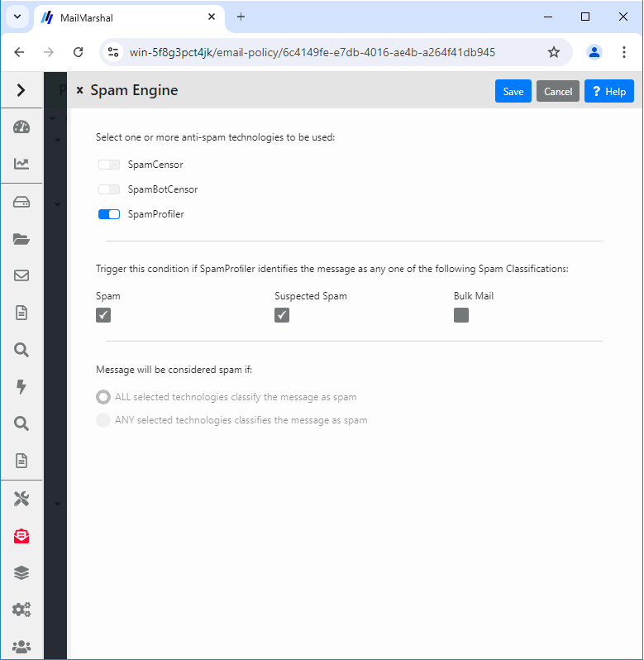Click the address bar URL

312,52
